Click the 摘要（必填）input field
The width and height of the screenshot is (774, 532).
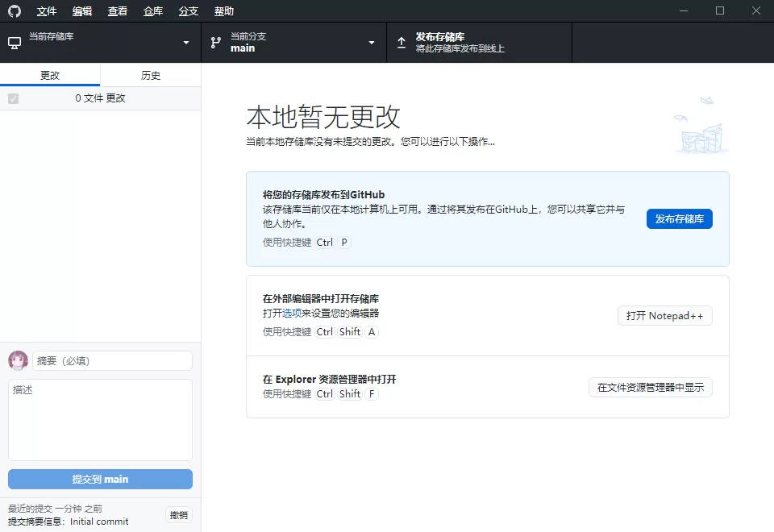112,360
